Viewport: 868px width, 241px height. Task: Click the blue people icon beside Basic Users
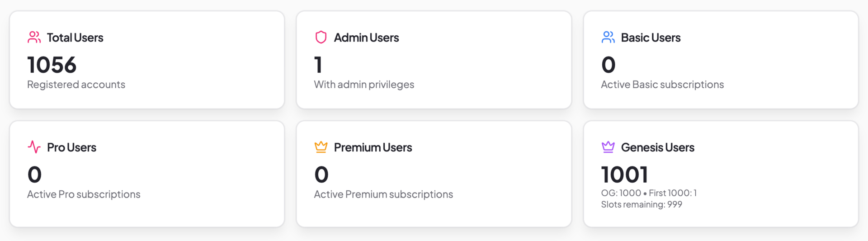(x=608, y=37)
